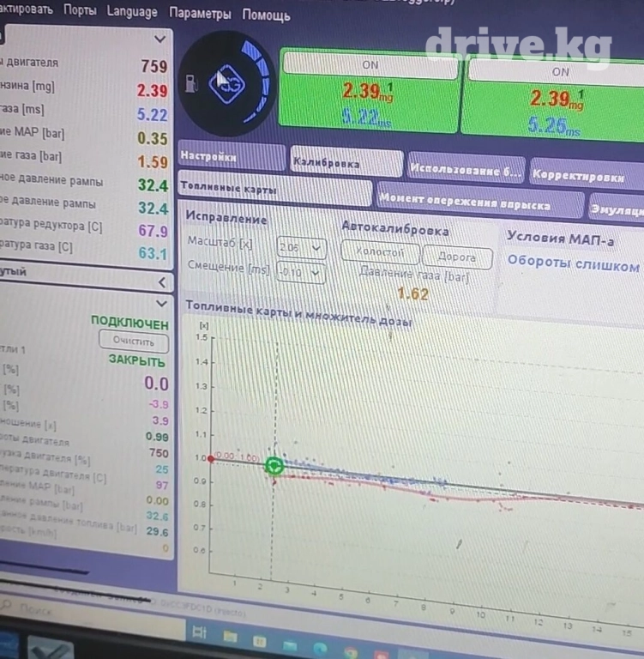
Task: Click the red start point on the map line
Action: [211, 458]
